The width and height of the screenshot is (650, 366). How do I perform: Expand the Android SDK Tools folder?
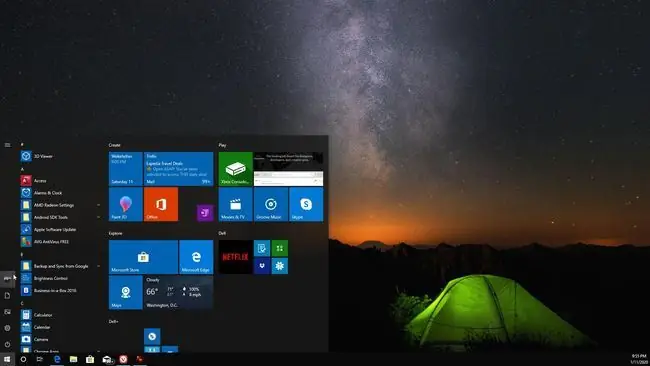[x=98, y=217]
